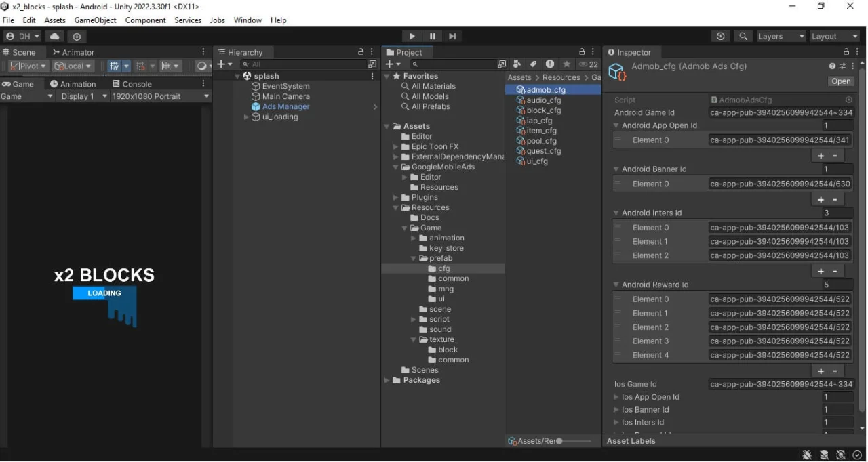Screen dimensions: 868x462
Task: Open the Layers dropdown
Action: (781, 37)
